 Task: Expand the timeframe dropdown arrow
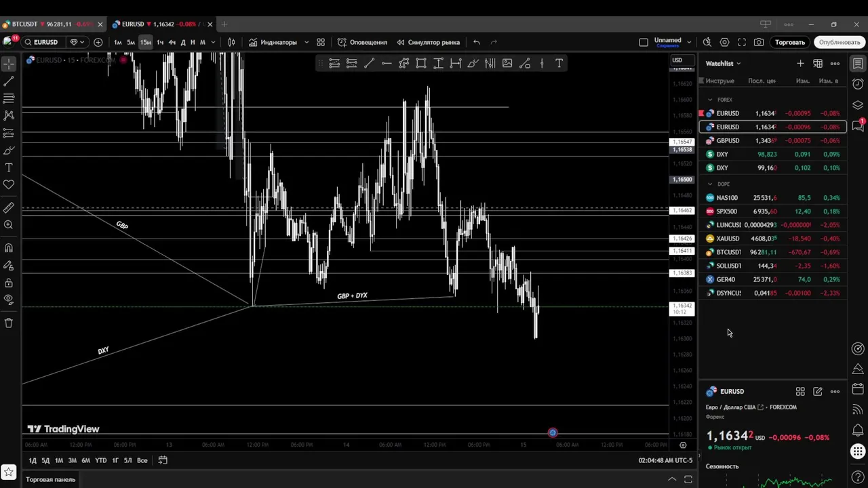(x=213, y=42)
